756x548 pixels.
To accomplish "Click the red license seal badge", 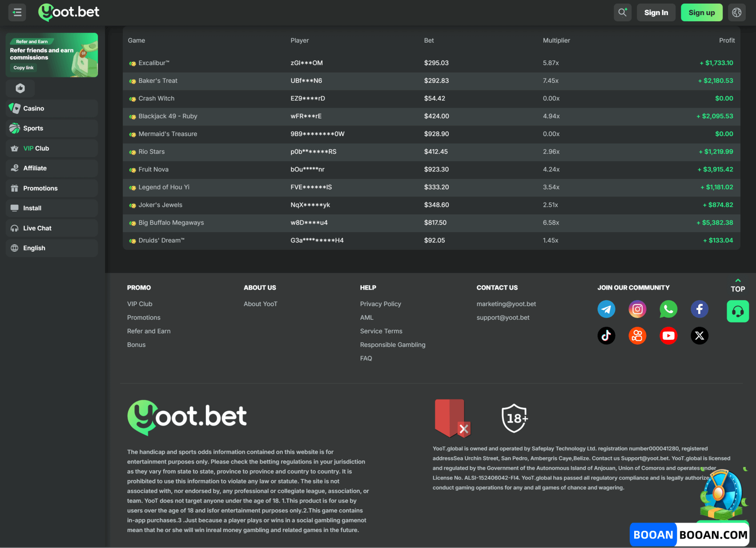I will coord(453,418).
